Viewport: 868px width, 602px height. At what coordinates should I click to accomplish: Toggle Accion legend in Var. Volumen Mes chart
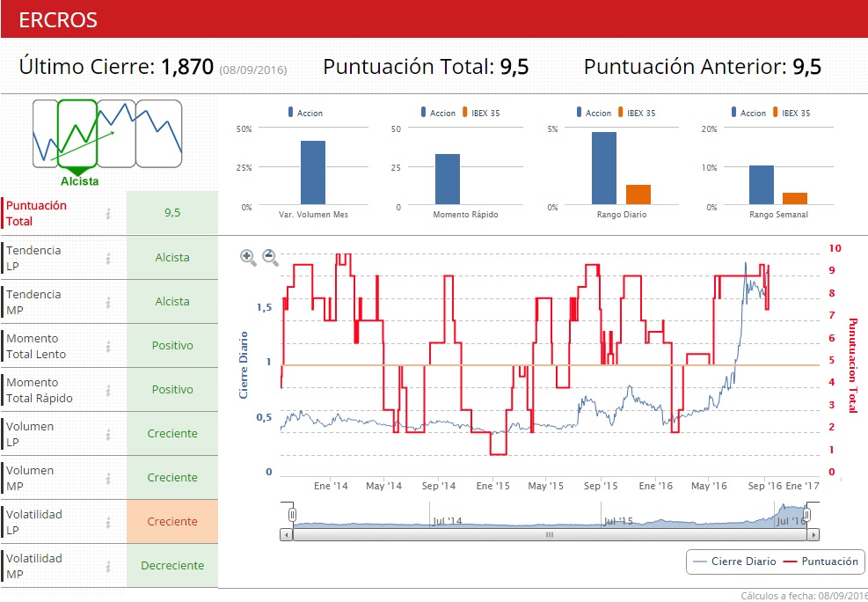coord(304,113)
